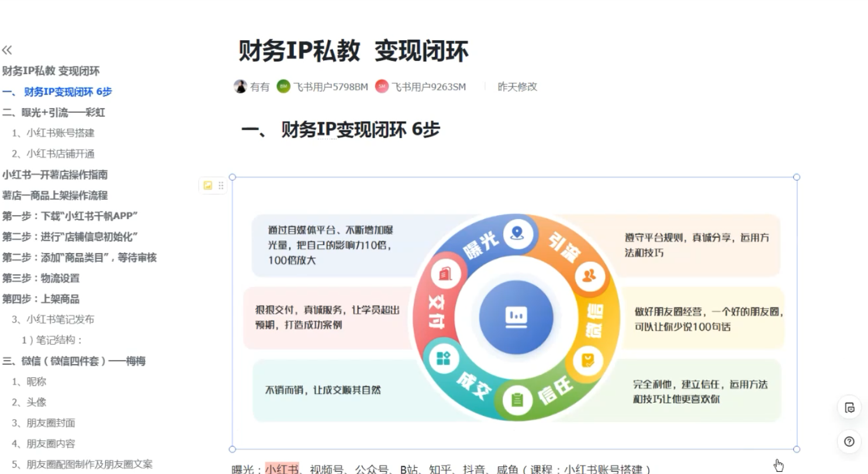Navigate to 小红书一开薯店操作指南 section
The image size is (868, 474).
(55, 175)
